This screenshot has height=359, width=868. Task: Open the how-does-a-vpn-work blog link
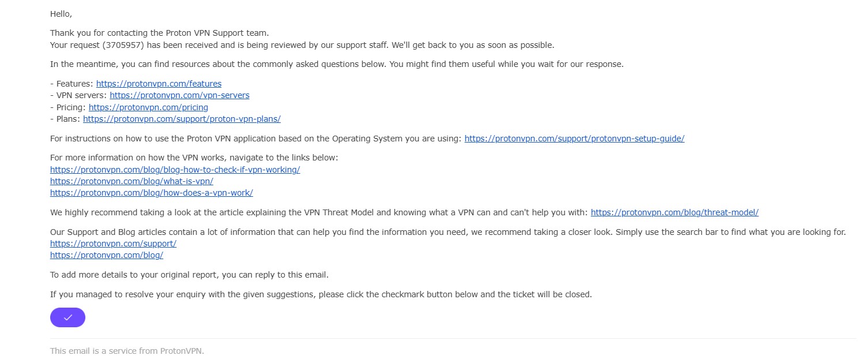point(152,193)
